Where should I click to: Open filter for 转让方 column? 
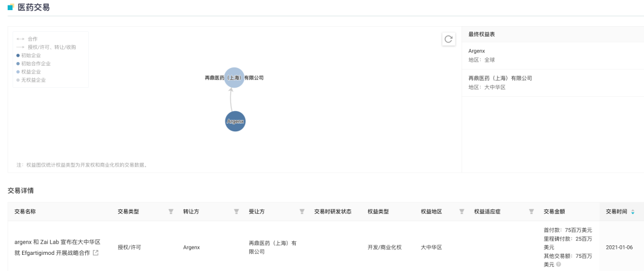236,211
